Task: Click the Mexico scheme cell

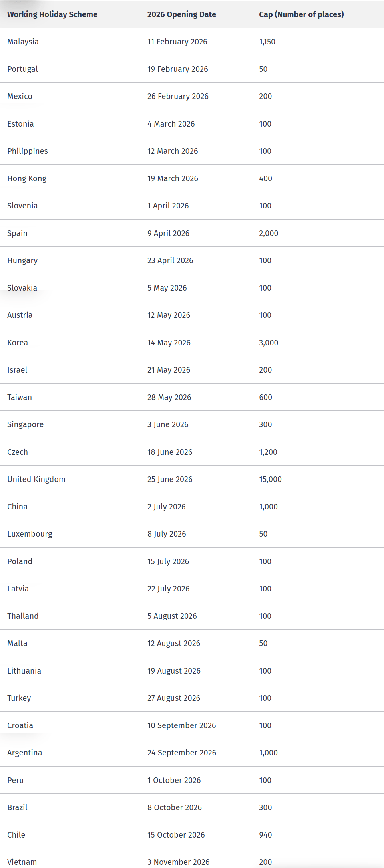Action: coord(20,96)
